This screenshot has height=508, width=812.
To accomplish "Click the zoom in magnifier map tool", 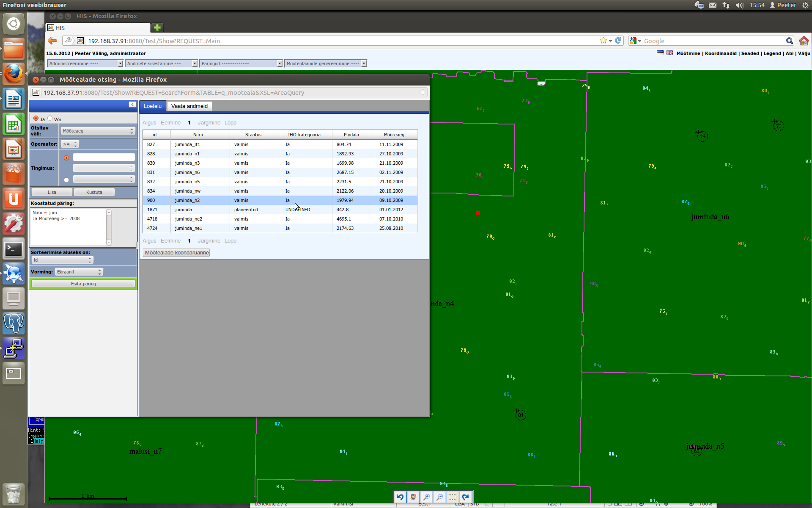I will click(x=426, y=497).
